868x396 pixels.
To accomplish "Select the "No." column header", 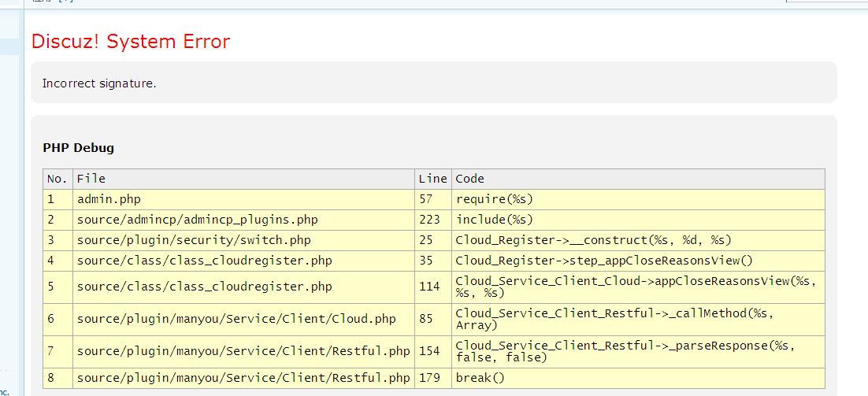I will click(x=57, y=179).
